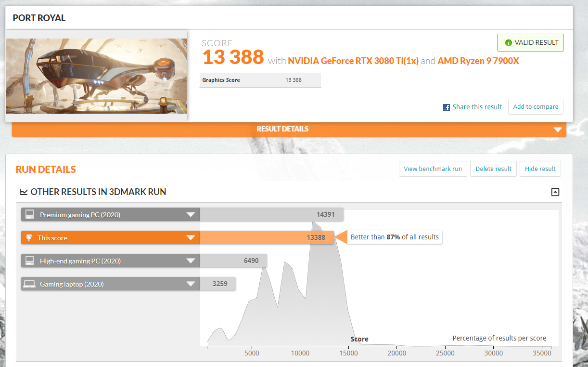Click the monitor icon on High-end gaming PC bar
588x367 pixels.
pos(29,261)
